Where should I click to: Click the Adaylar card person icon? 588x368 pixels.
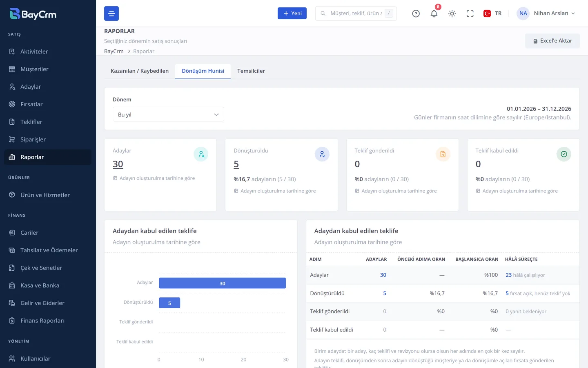pos(201,154)
